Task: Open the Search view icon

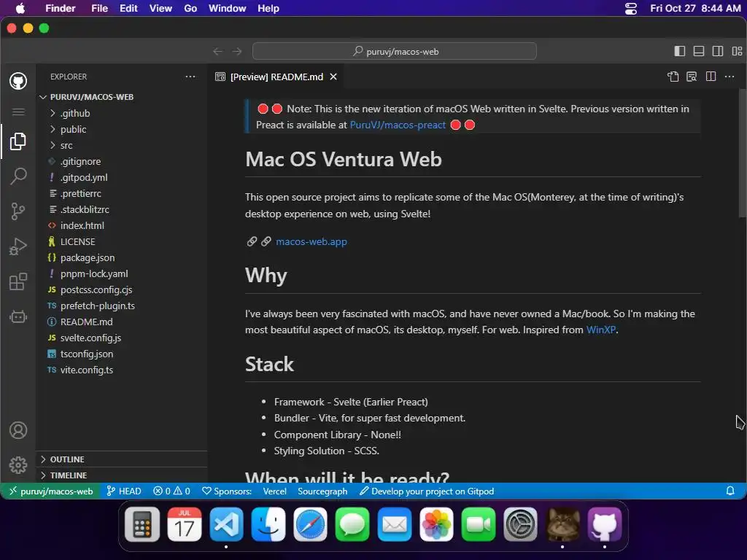Action: point(18,176)
